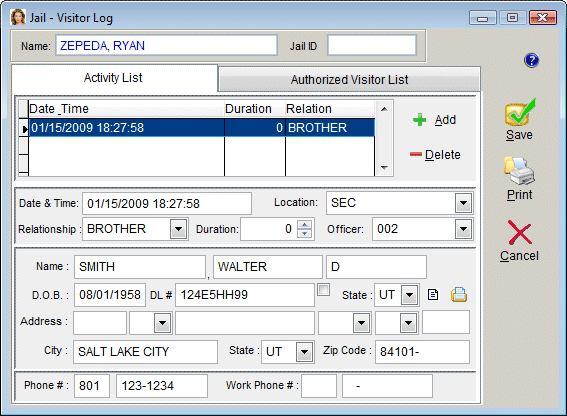The width and height of the screenshot is (567, 416).
Task: Open the Location dropdown showing SEC
Action: (463, 203)
